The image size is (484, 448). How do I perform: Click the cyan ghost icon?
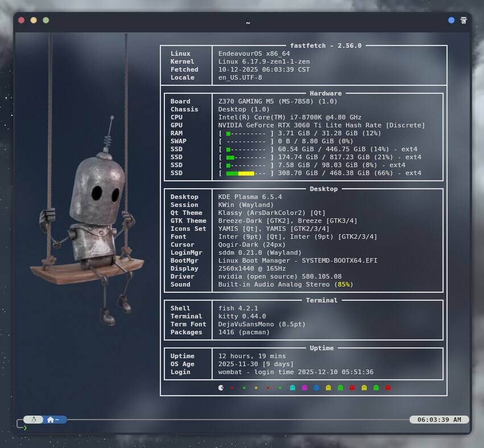coord(292,388)
